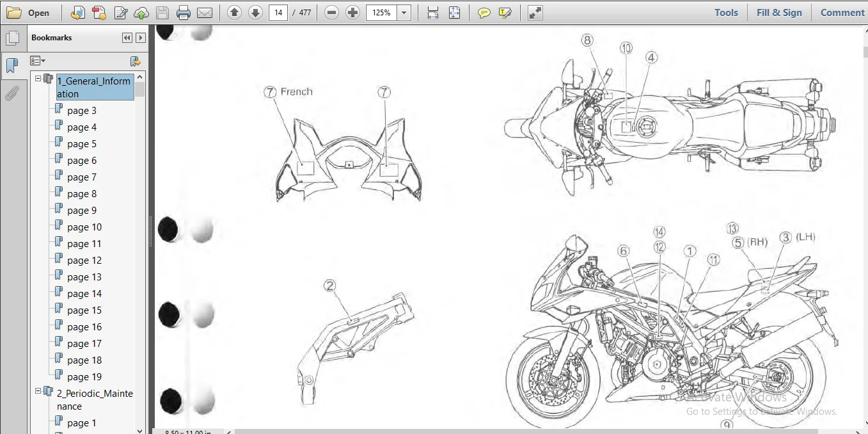Jump to bookmark page 10

(x=84, y=227)
